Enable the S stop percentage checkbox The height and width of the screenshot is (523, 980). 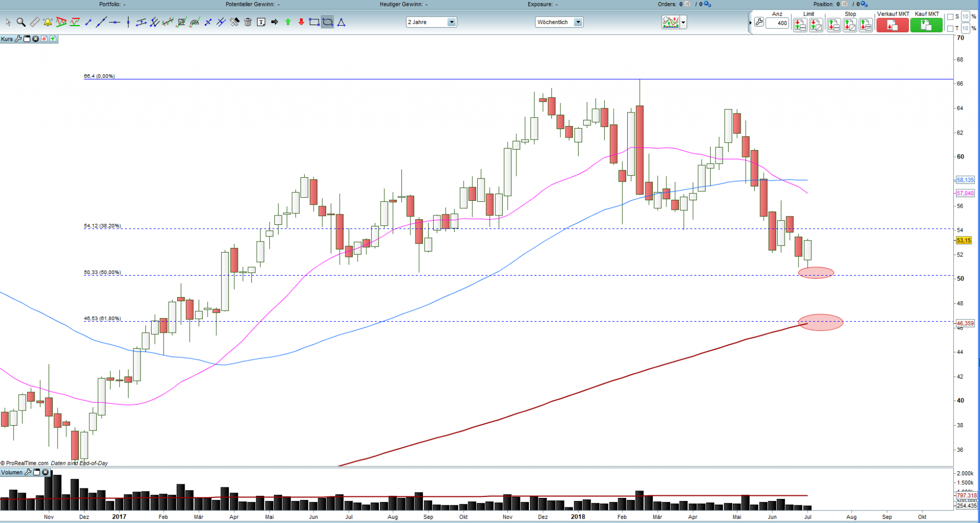[x=950, y=17]
